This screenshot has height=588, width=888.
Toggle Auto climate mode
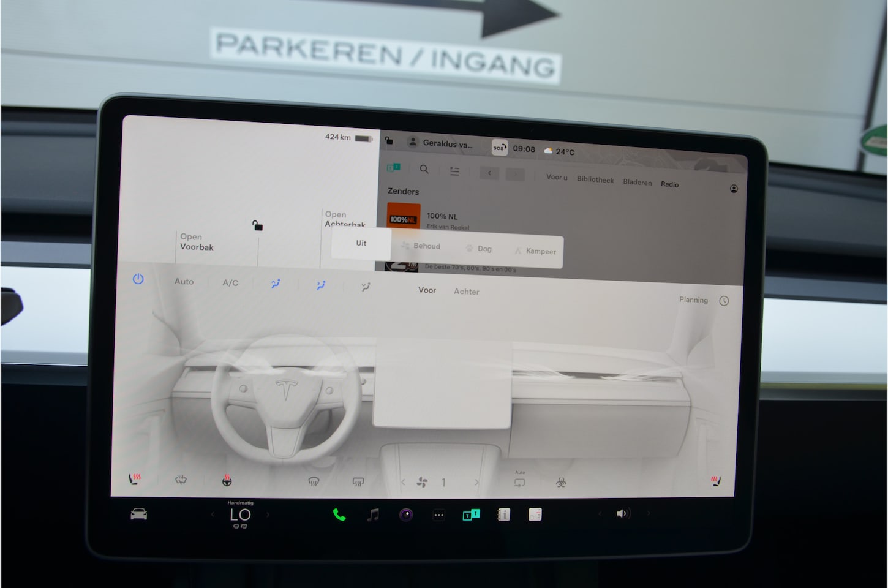point(184,282)
